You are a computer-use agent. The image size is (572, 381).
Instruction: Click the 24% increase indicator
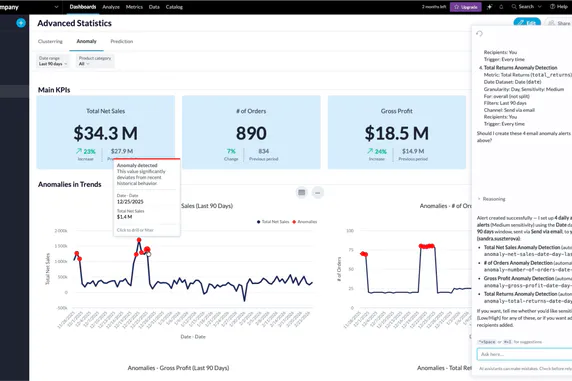(377, 151)
